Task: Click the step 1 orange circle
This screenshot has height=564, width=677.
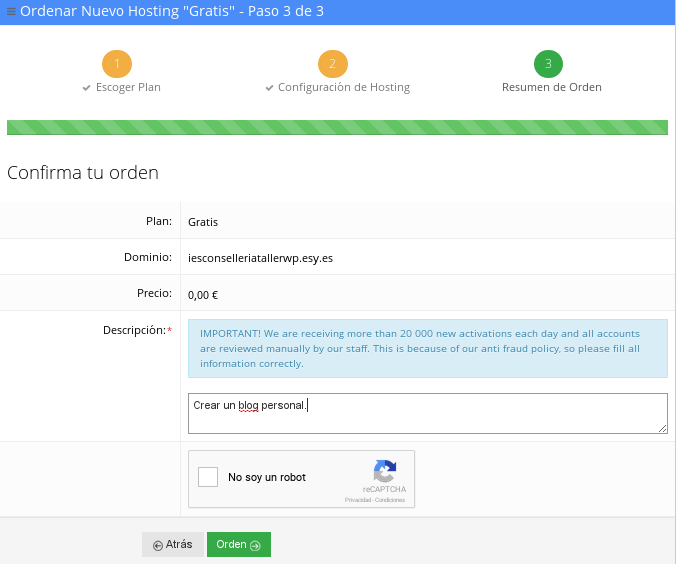Action: click(117, 64)
